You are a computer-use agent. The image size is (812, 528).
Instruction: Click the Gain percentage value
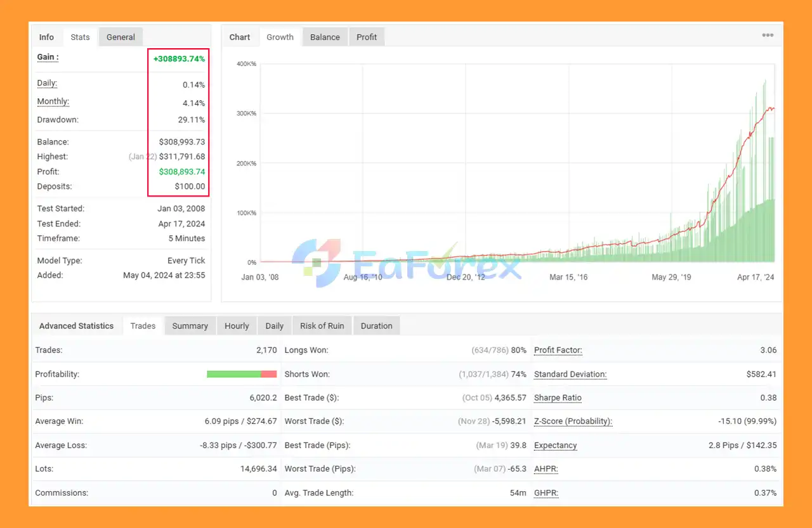179,58
